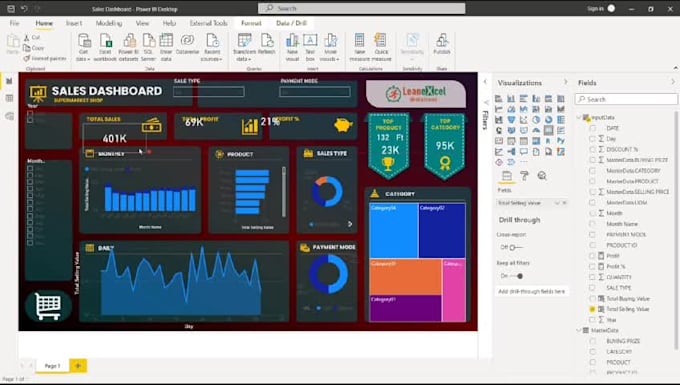Open the Insert ribbon tab

(x=74, y=23)
